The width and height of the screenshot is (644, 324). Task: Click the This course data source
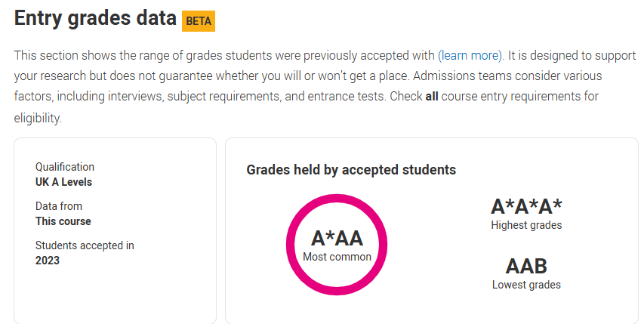point(63,221)
